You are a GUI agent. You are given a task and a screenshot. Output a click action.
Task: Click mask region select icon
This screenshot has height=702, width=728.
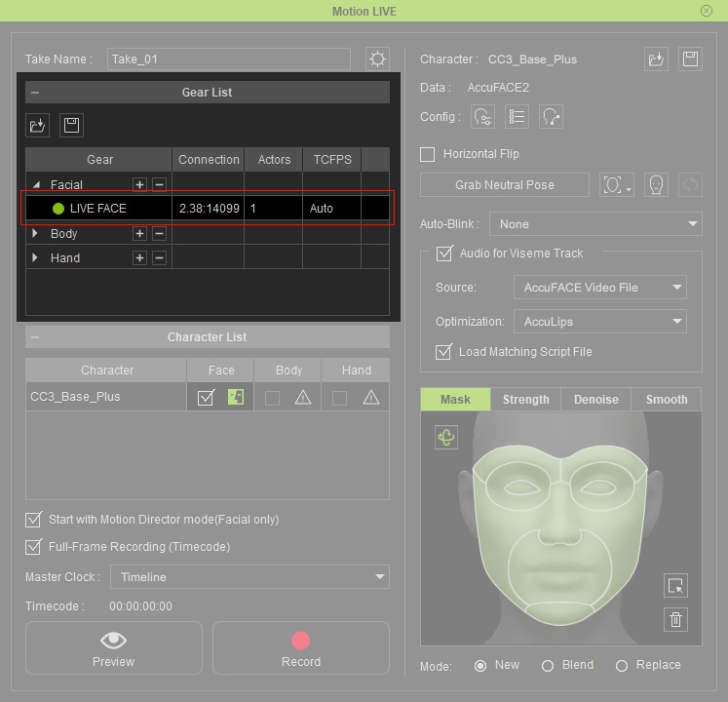(x=675, y=585)
